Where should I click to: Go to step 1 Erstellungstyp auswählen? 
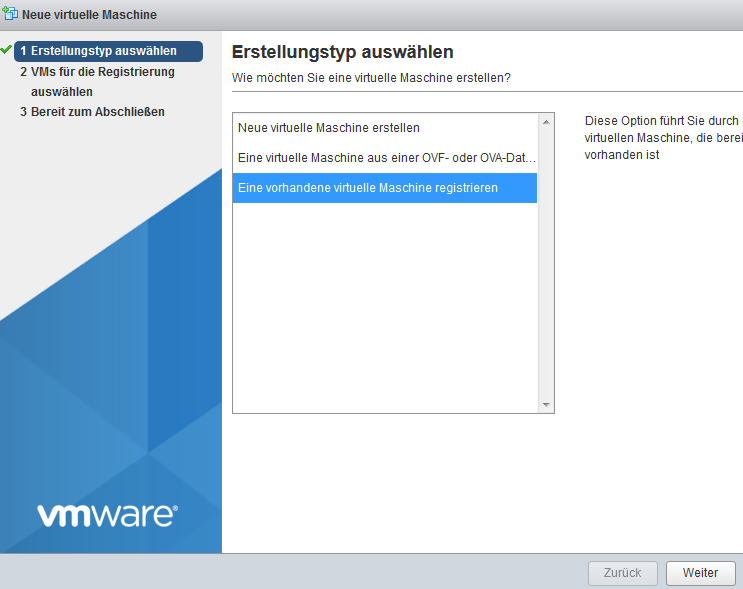pos(108,51)
